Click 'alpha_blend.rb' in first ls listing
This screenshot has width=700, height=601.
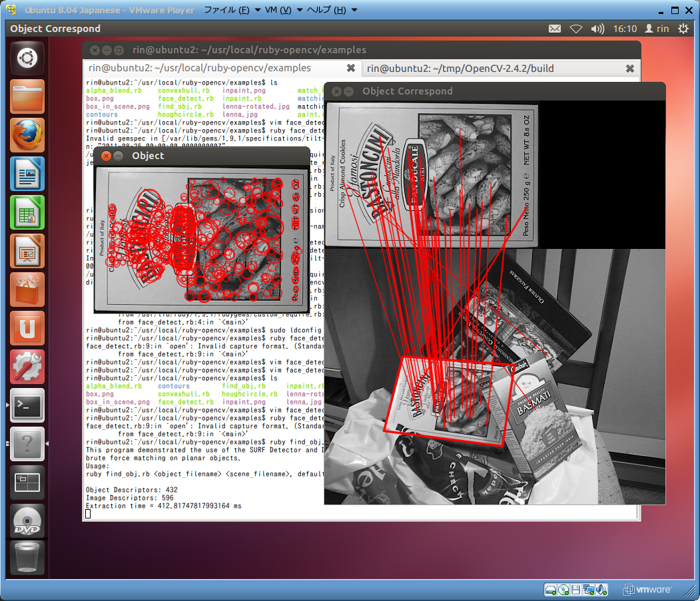[x=114, y=91]
